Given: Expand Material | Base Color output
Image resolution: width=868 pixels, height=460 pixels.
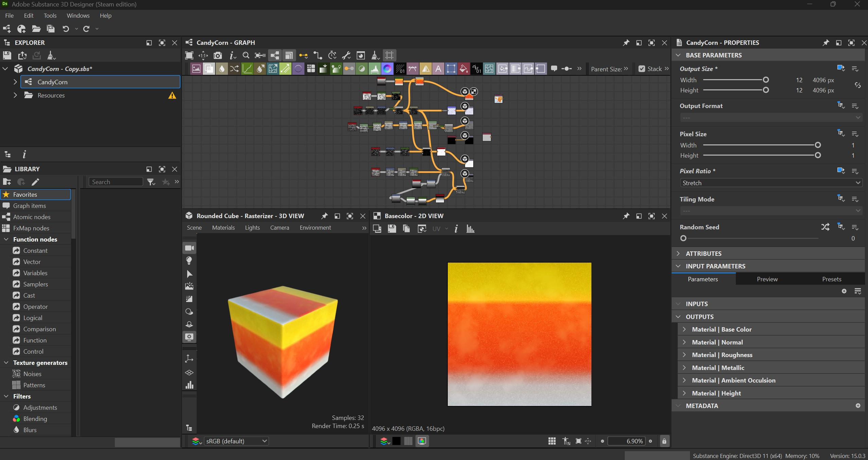Looking at the screenshot, I should [x=684, y=329].
